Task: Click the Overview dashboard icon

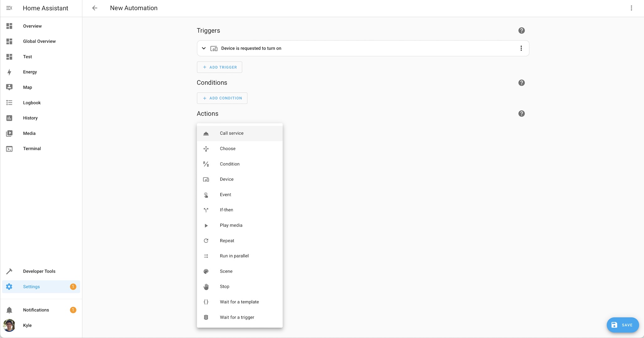Action: click(x=9, y=26)
